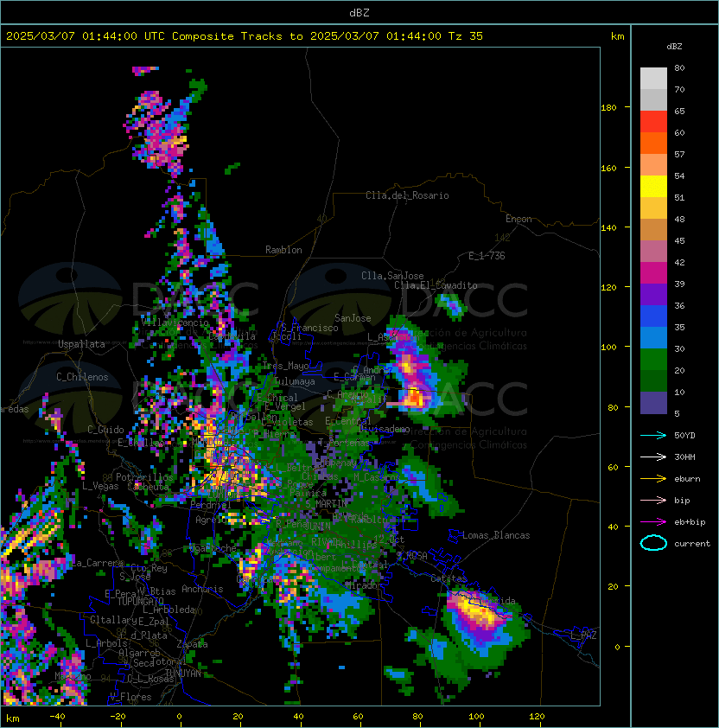Pick the green 30–20 dBZ swatch
Image resolution: width=719 pixels, height=728 pixels.
click(653, 360)
